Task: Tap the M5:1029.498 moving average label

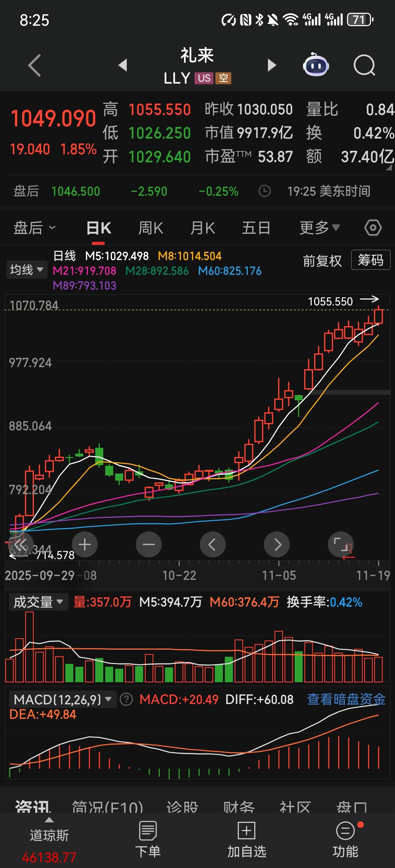Action: (x=117, y=256)
